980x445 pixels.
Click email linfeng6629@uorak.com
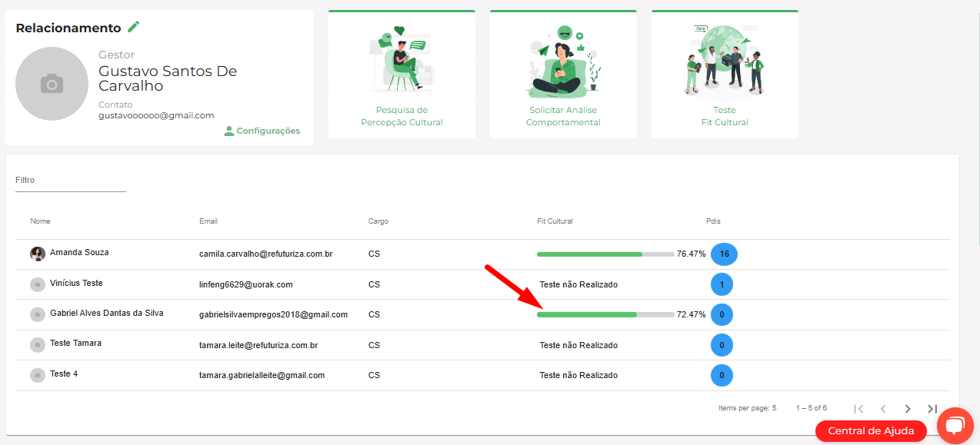[x=246, y=284]
